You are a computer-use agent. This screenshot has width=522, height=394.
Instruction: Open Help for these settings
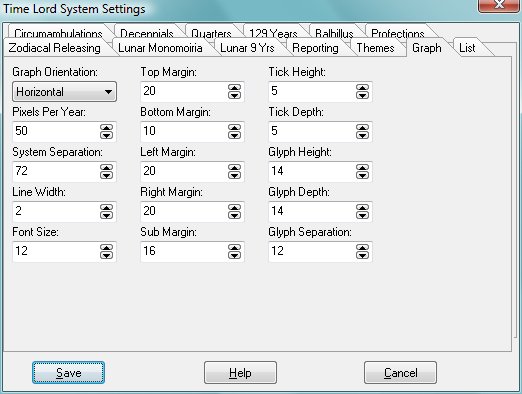tap(240, 373)
